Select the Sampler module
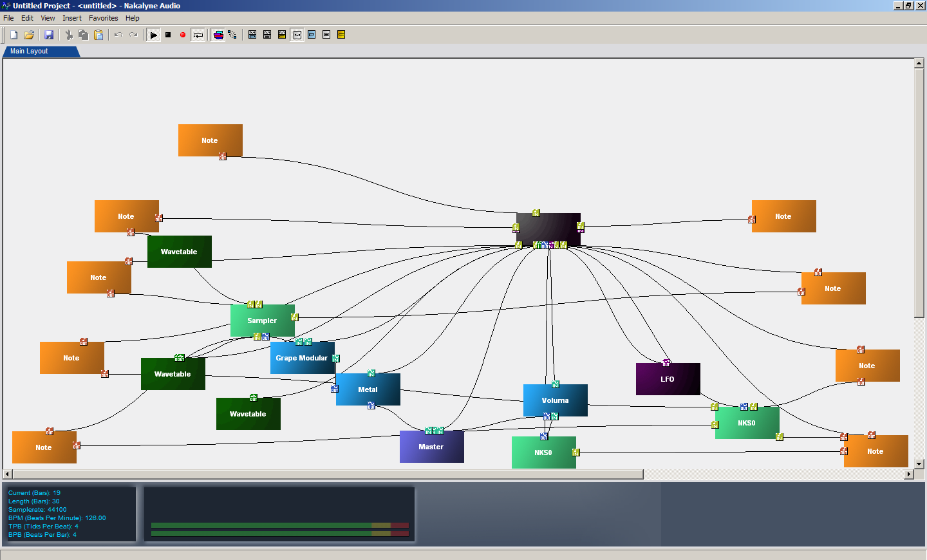The width and height of the screenshot is (927, 560). (263, 321)
